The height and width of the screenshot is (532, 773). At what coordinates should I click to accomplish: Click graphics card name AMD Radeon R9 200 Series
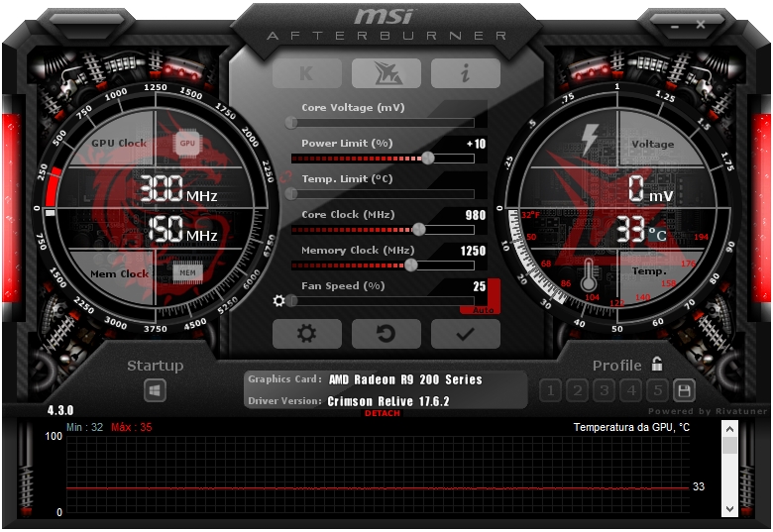[x=405, y=379]
